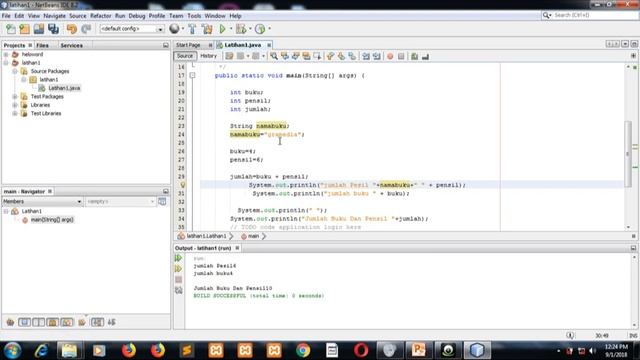Open the Navigate menu
Screen dimensions: 640x360
click(x=54, y=16)
